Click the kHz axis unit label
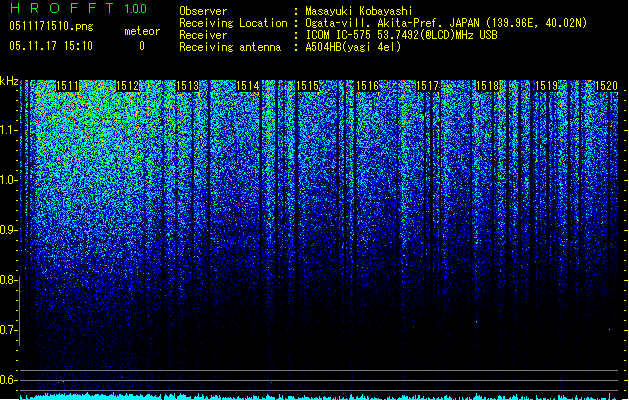 (9, 81)
